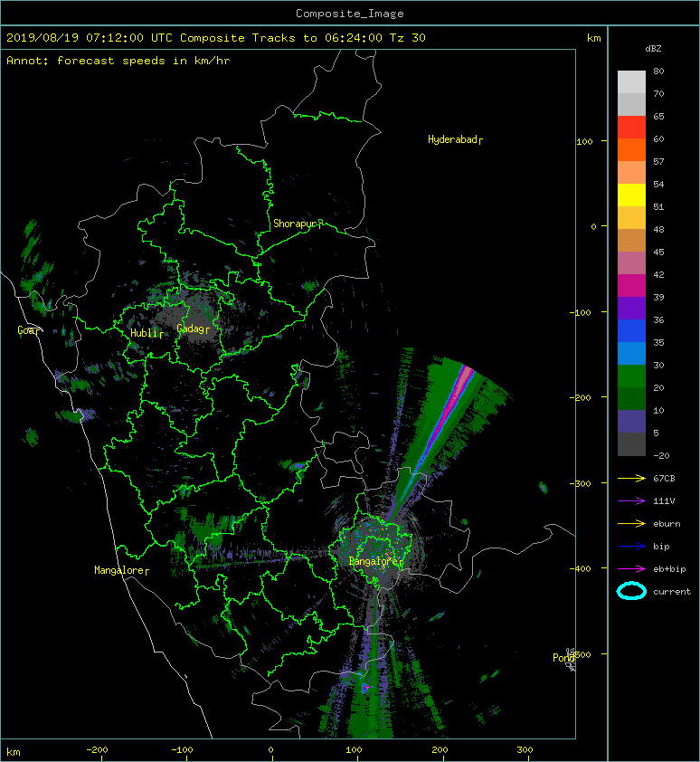Click the dBZ scale heading
Screen dimensions: 700x762
pyautogui.click(x=653, y=49)
